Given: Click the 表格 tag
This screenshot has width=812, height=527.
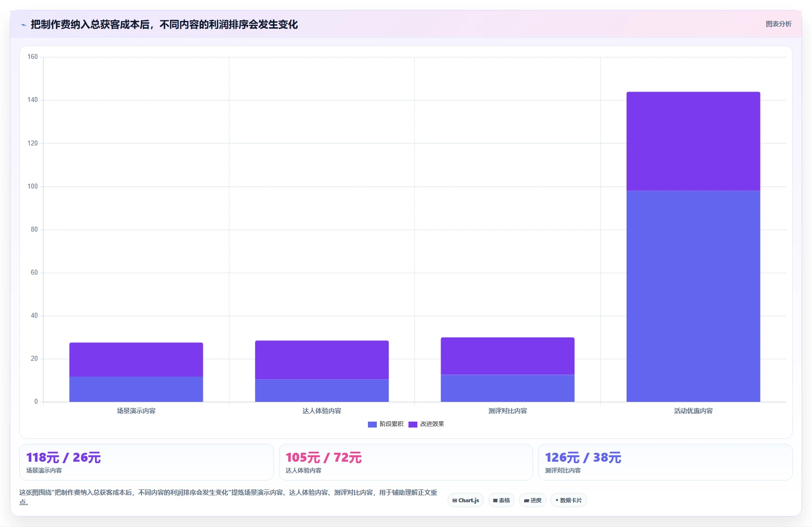Looking at the screenshot, I should [x=501, y=500].
